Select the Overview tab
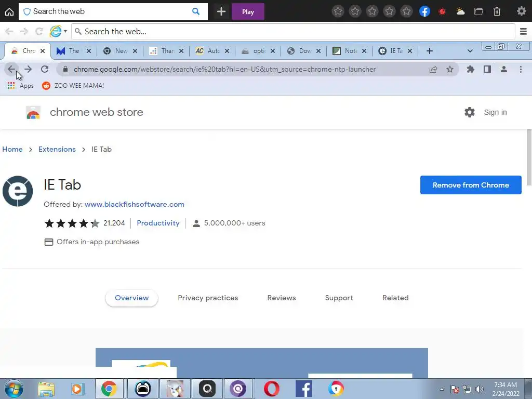Screen dimensions: 532x399 pyautogui.click(x=131, y=298)
